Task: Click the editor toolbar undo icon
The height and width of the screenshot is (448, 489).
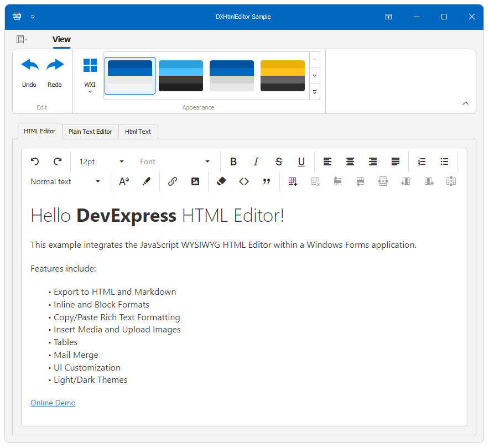Action: (x=35, y=162)
